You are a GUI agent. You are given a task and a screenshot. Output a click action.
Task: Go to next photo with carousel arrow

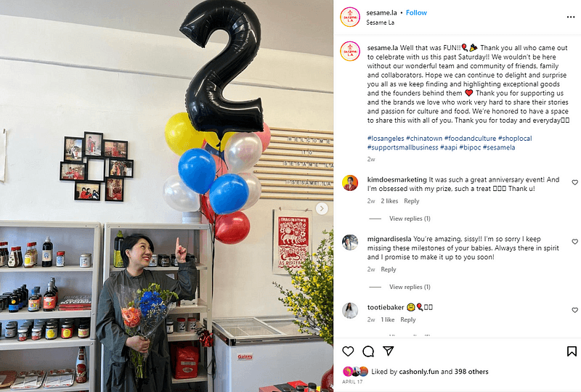point(322,208)
